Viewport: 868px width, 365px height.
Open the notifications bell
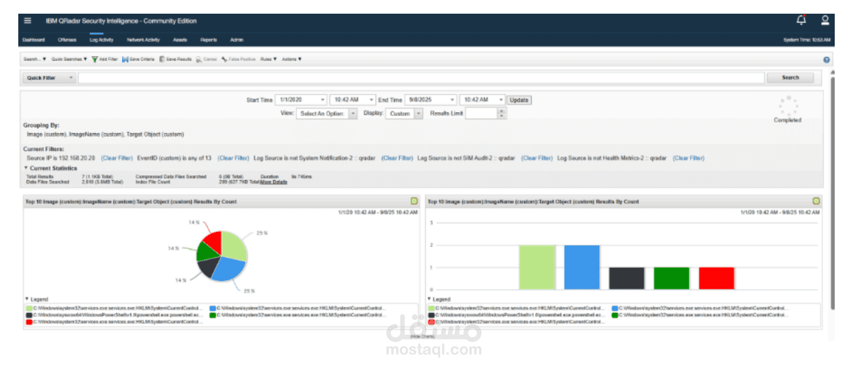coord(801,20)
